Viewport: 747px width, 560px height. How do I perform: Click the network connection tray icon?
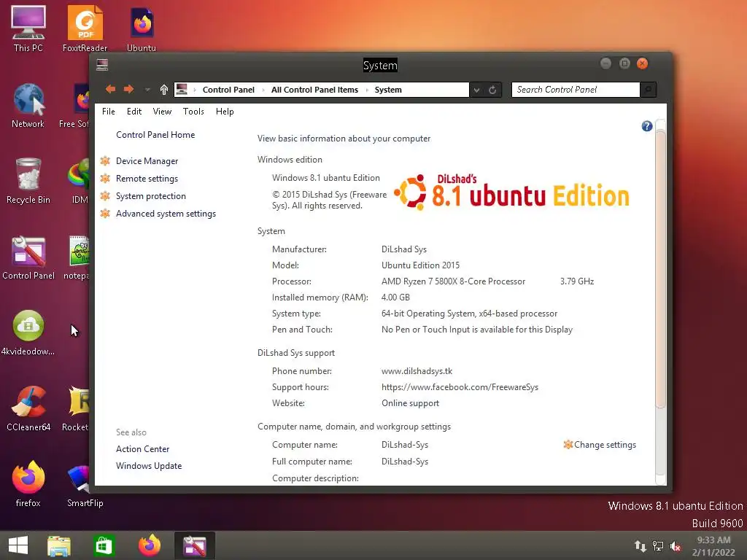point(658,546)
